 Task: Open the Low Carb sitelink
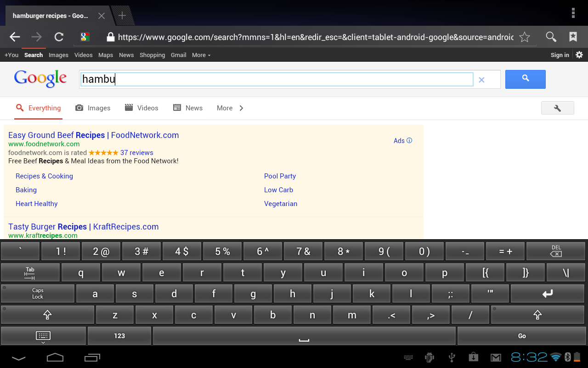[x=278, y=190]
